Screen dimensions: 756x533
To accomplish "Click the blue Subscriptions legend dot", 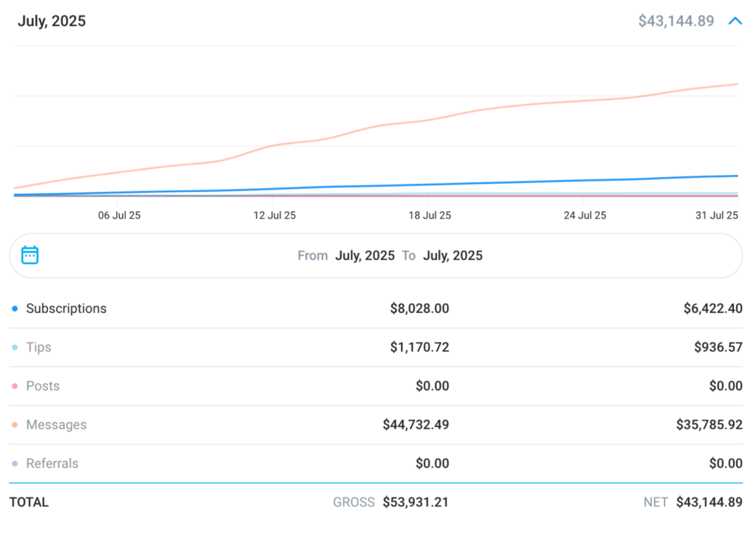I will (x=15, y=309).
